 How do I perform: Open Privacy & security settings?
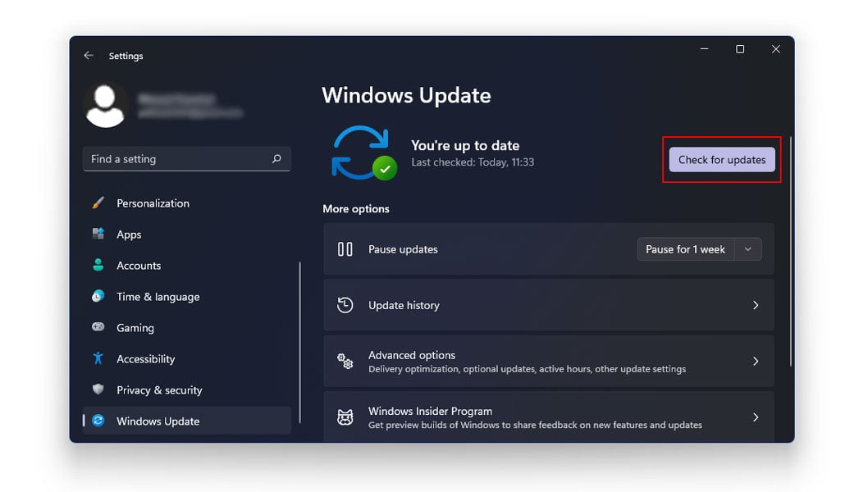tap(186, 389)
